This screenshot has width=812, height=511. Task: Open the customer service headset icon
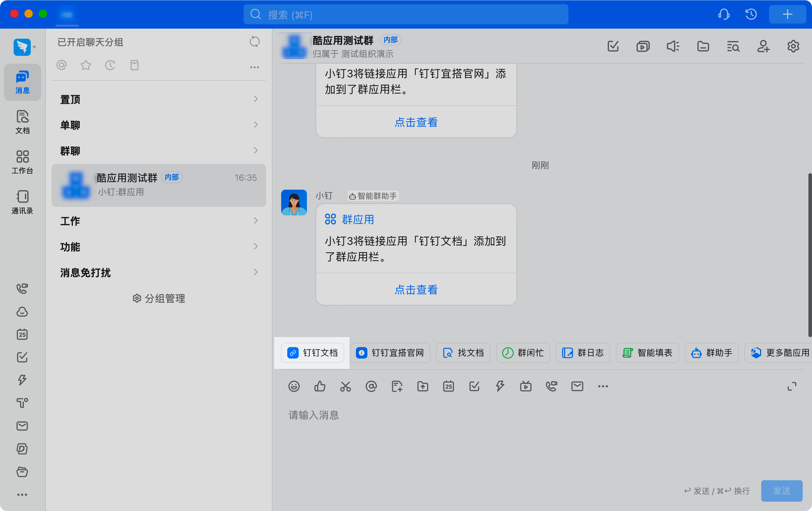(x=724, y=14)
